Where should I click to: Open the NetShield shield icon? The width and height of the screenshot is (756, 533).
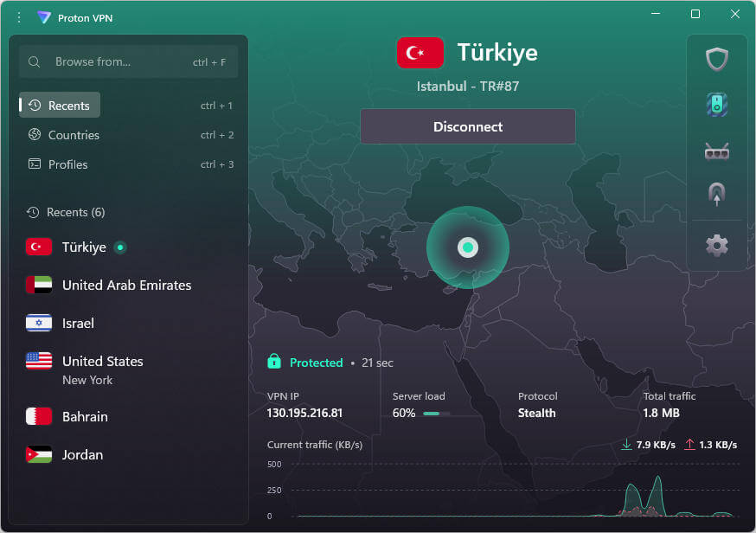click(716, 60)
